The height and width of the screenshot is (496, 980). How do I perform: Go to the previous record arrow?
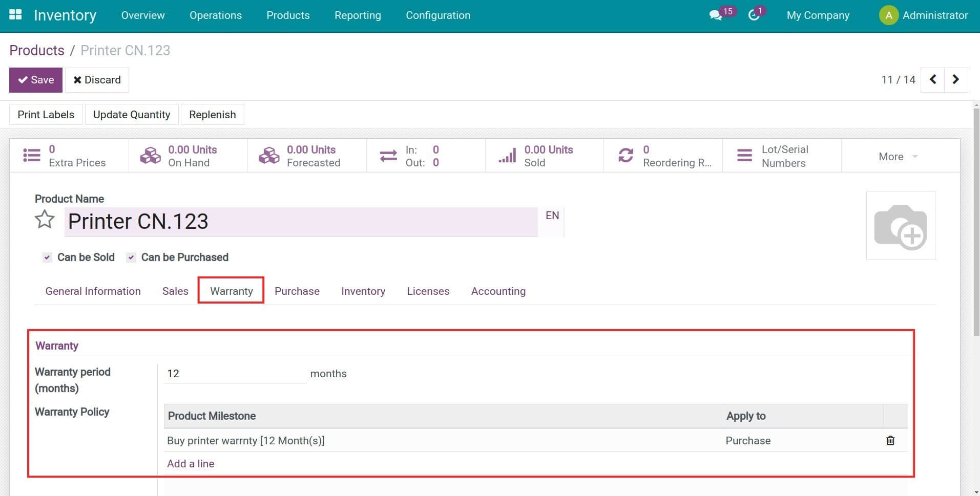pyautogui.click(x=933, y=79)
